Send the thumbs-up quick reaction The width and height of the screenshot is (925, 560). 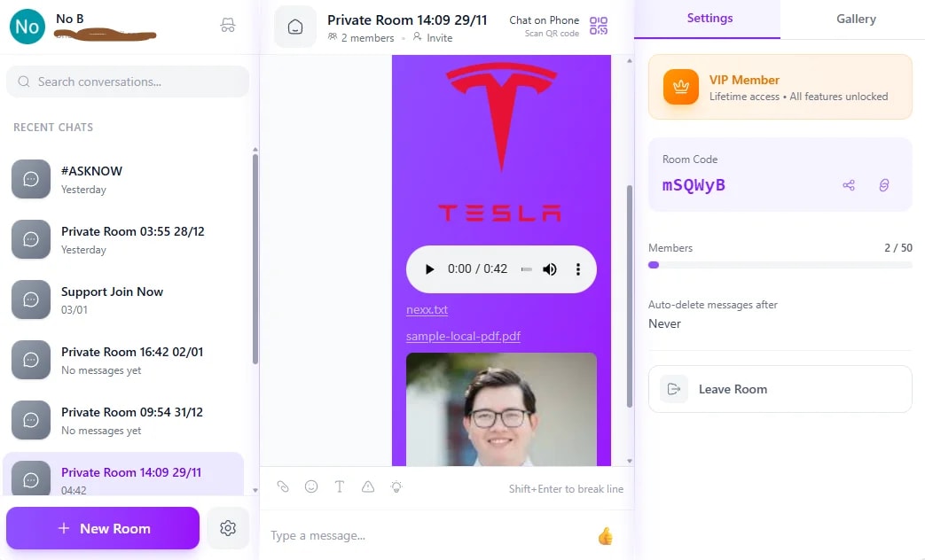605,535
